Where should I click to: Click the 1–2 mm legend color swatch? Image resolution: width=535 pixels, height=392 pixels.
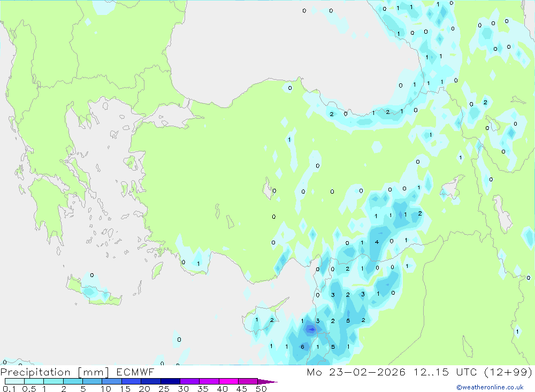point(53,381)
